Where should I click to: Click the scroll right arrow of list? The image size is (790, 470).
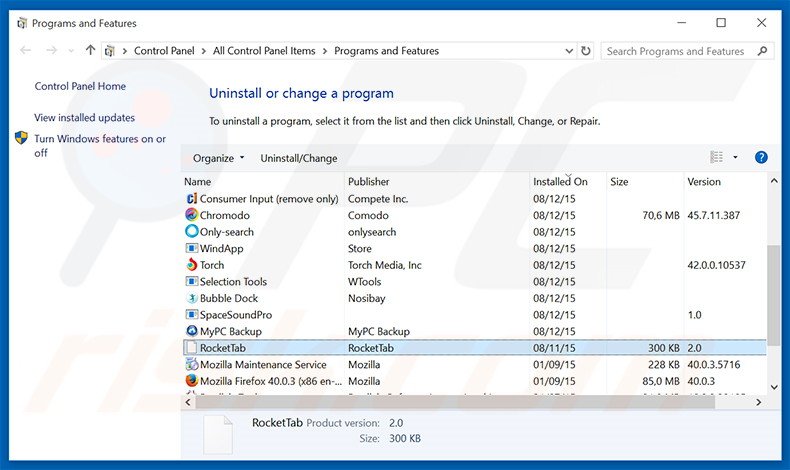pos(759,402)
